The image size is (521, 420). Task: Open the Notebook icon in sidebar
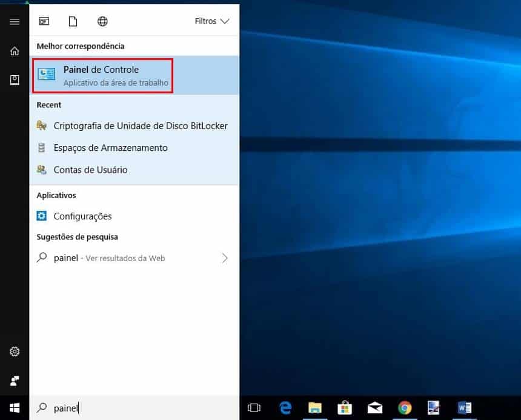[x=15, y=80]
